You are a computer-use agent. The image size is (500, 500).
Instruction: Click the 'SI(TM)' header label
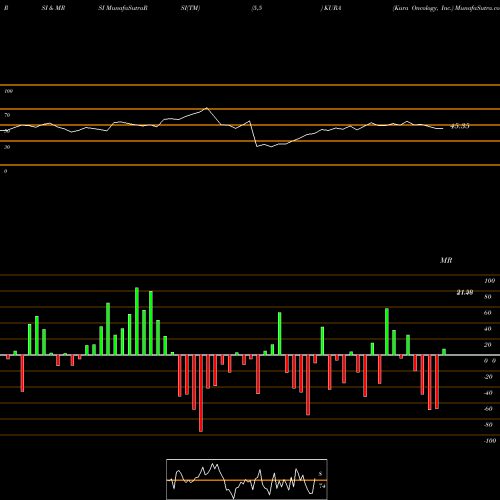point(190,8)
